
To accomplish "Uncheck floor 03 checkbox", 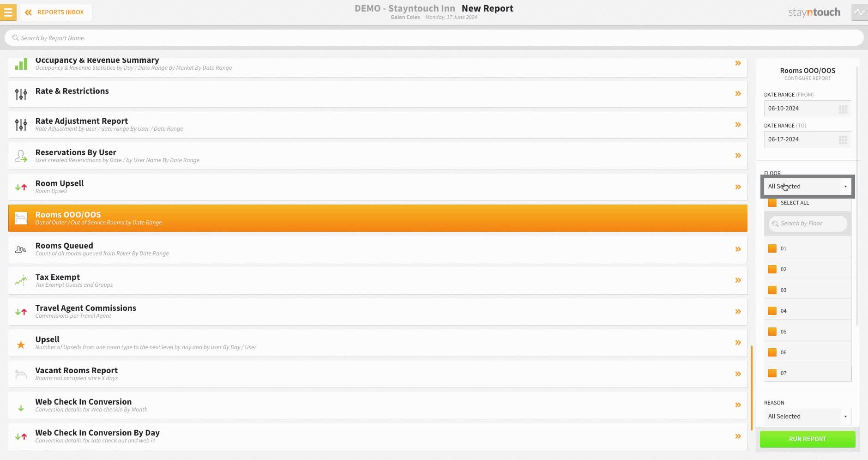I will coord(772,290).
